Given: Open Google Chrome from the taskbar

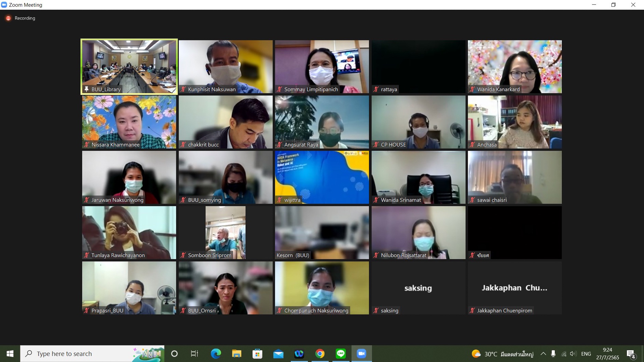Looking at the screenshot, I should [x=320, y=353].
